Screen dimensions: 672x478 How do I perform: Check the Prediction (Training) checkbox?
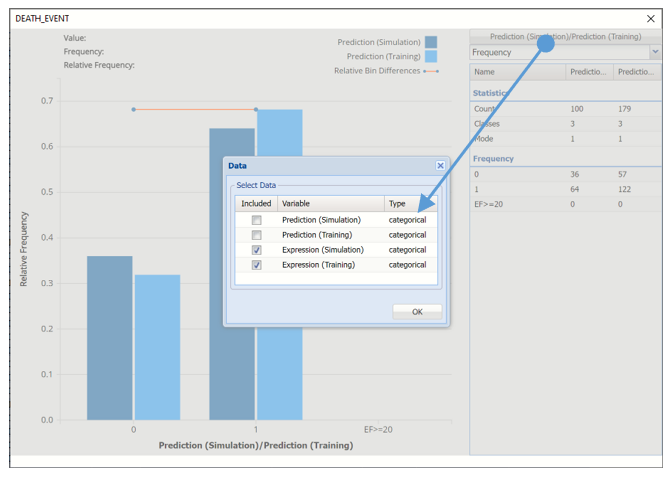click(257, 235)
